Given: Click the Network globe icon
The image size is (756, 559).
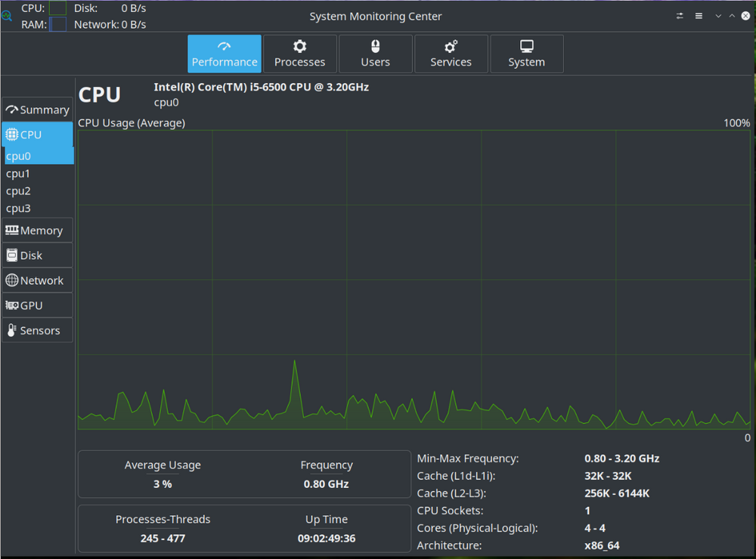Looking at the screenshot, I should click(11, 280).
